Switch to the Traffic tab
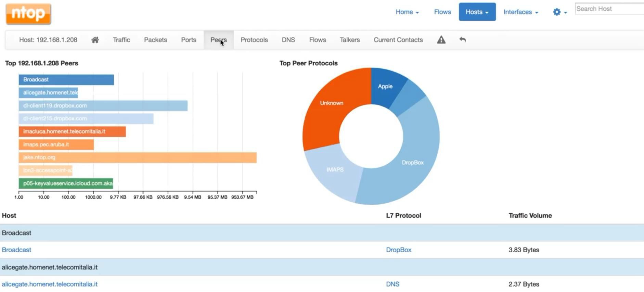 (121, 40)
